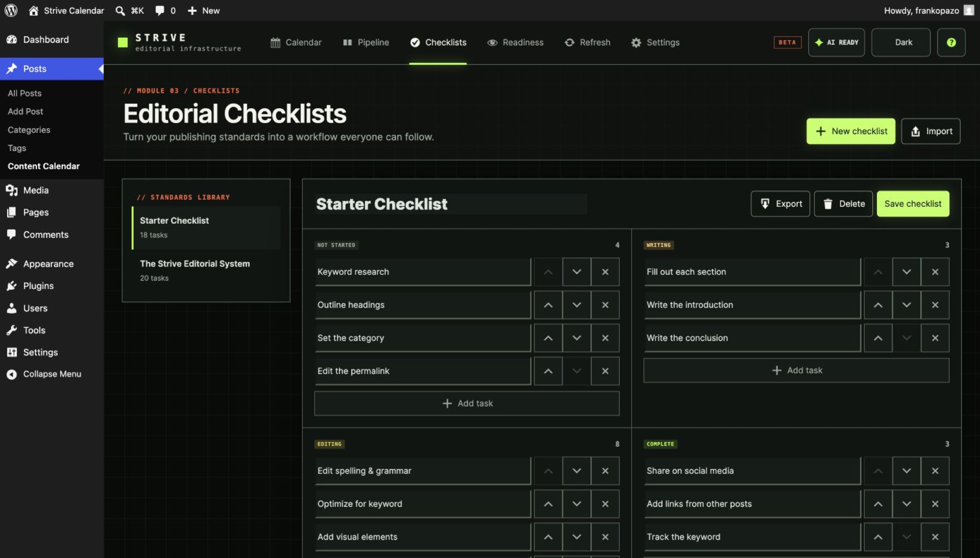Remove Write the conclusion task

(x=935, y=338)
